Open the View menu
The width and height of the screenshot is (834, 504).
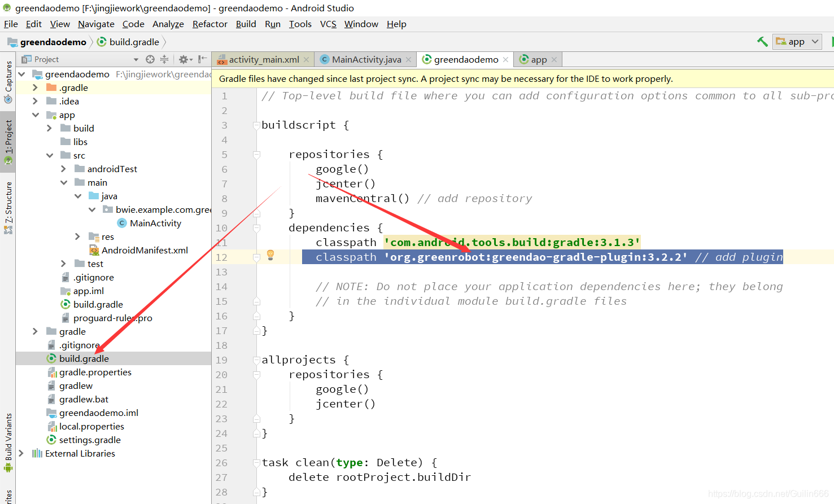tap(60, 24)
